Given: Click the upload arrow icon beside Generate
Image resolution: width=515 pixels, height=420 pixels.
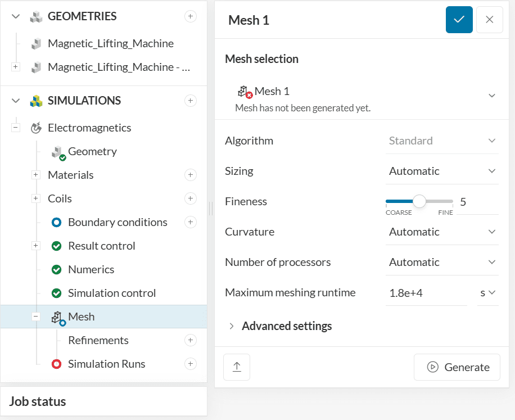Looking at the screenshot, I should (237, 367).
